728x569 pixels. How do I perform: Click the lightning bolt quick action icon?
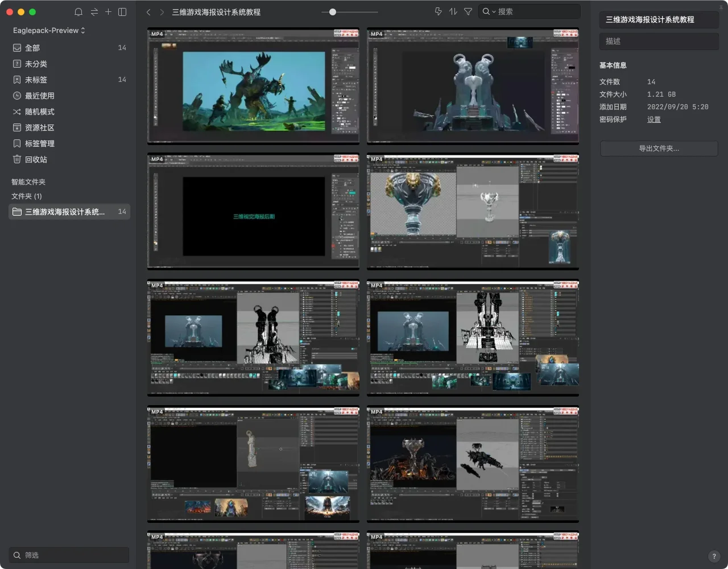(438, 11)
